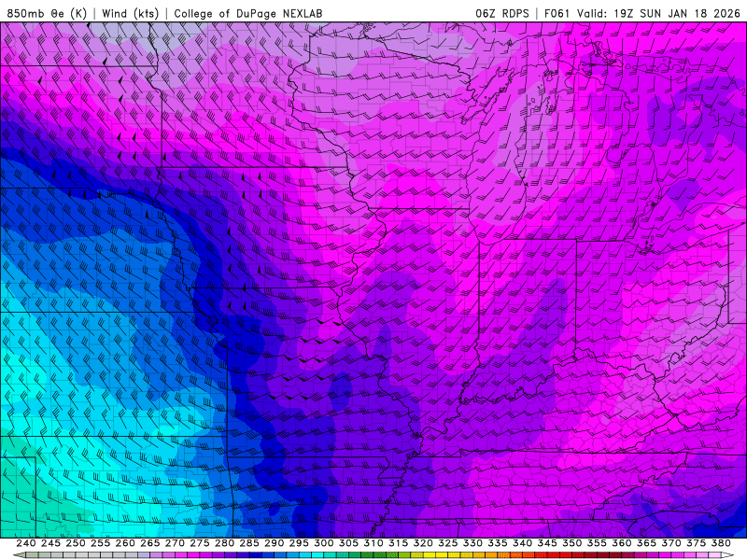Screen dimensions: 747x560
Task: Click the 335 scale label
Action: click(x=497, y=543)
